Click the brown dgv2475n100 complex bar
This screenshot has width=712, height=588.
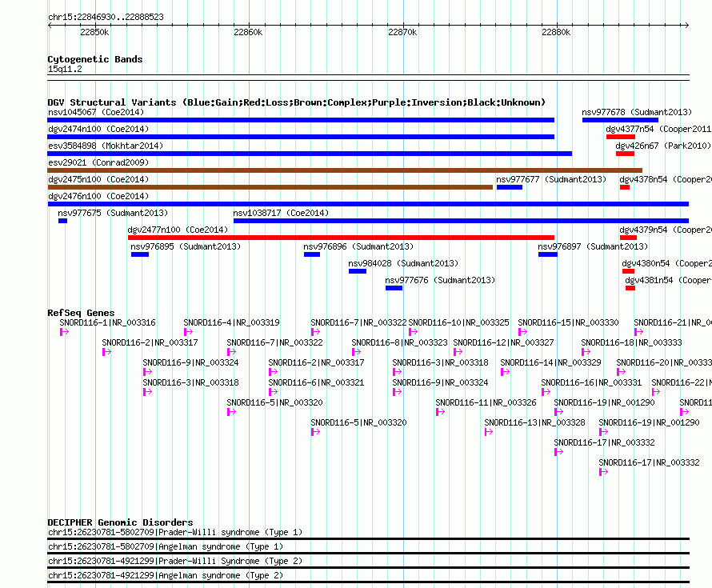tap(270, 187)
